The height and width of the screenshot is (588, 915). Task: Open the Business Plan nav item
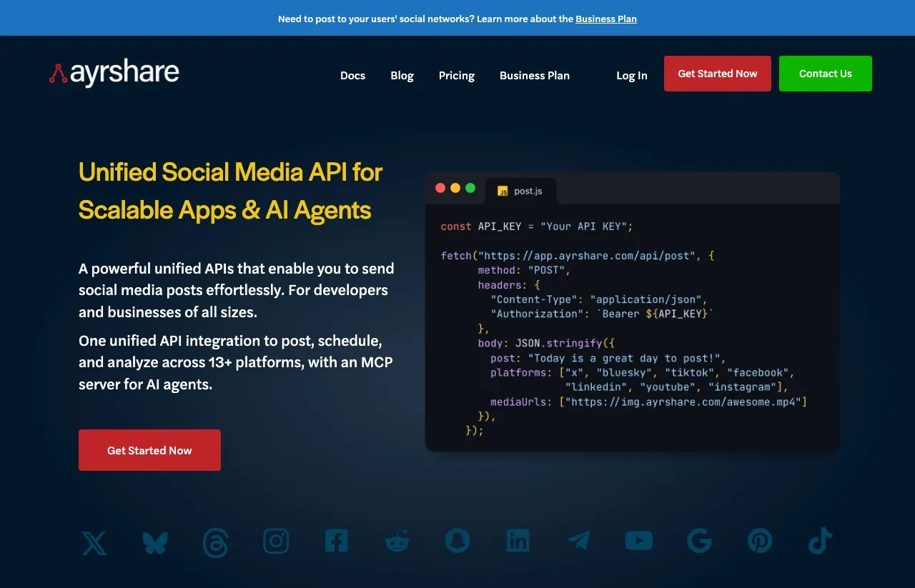click(x=535, y=75)
